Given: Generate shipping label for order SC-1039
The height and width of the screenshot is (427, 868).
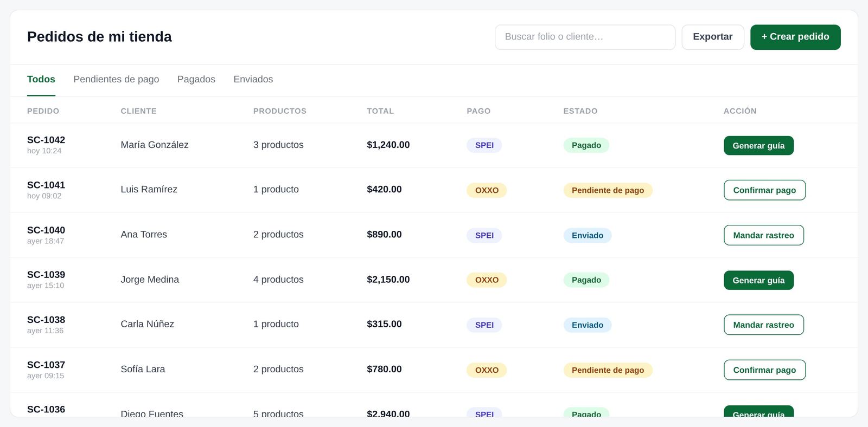Looking at the screenshot, I should tap(758, 280).
